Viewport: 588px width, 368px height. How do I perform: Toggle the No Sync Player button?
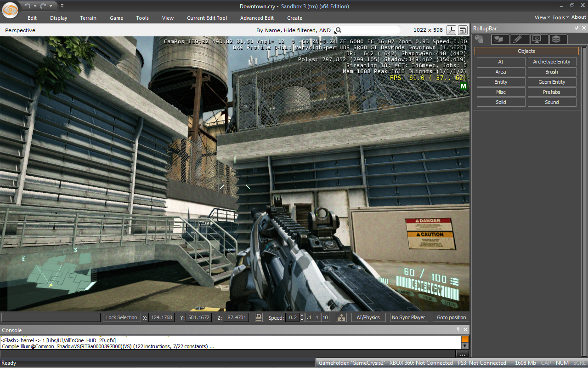(408, 317)
